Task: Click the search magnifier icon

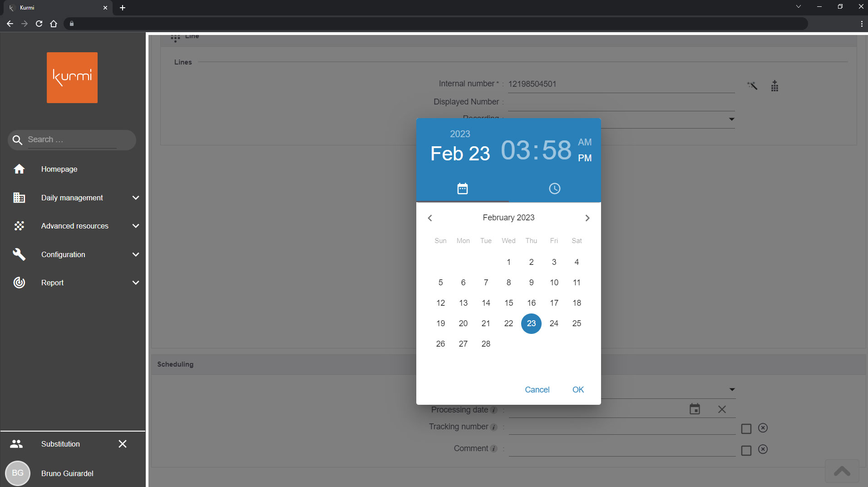Action: pyautogui.click(x=17, y=140)
